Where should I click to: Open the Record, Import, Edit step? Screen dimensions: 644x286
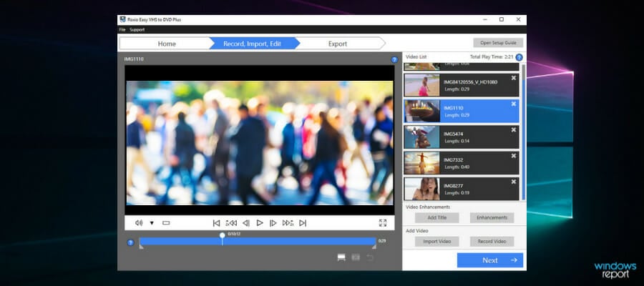[252, 44]
